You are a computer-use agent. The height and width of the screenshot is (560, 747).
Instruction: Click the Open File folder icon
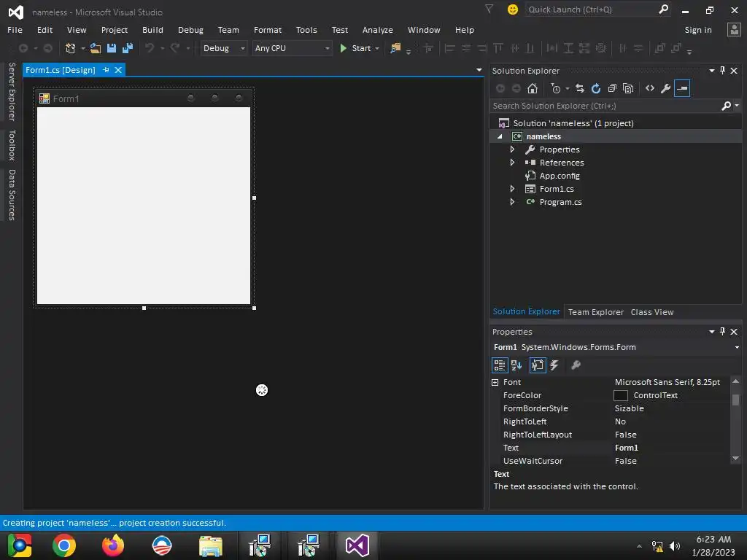coord(96,48)
